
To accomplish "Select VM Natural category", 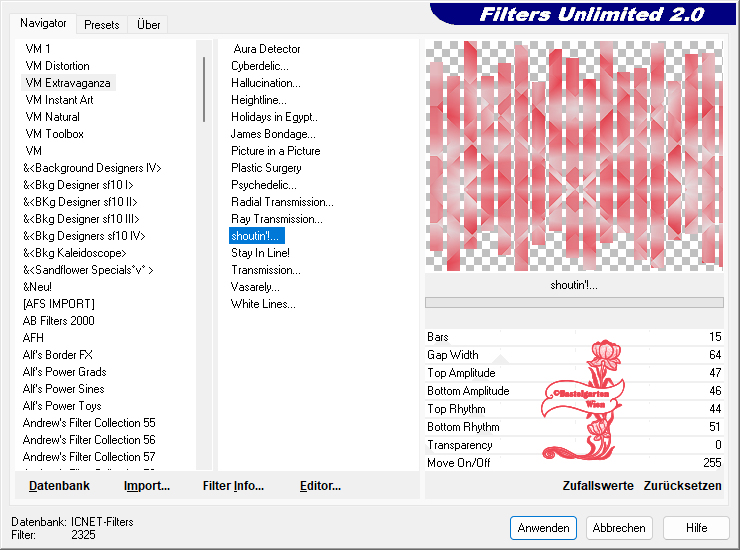I will [x=52, y=117].
